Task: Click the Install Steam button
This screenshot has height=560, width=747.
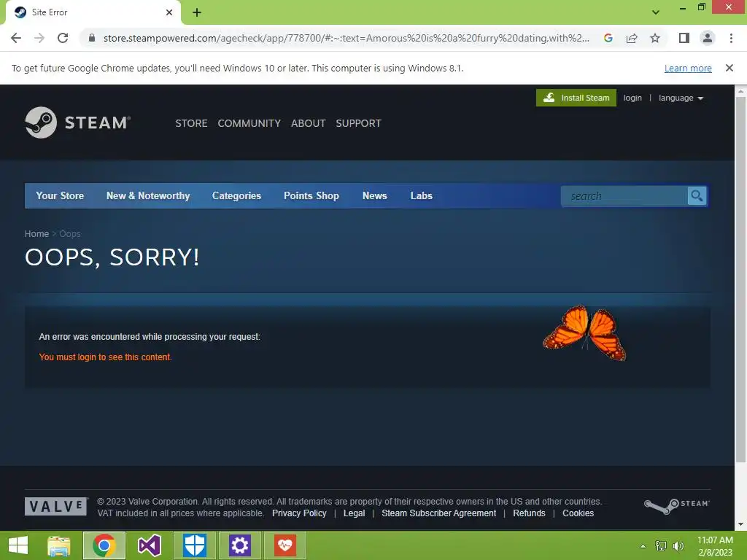Action: 576,98
